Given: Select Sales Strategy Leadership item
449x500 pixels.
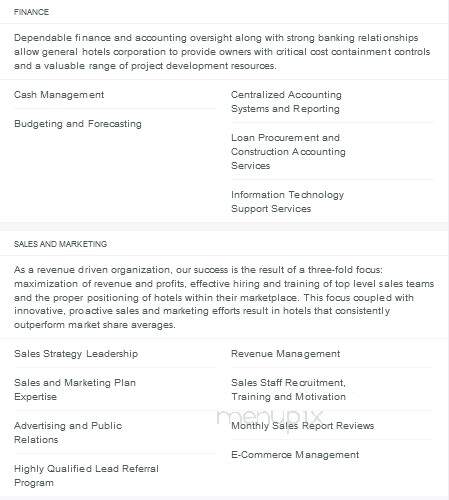Looking at the screenshot, I should (76, 354).
